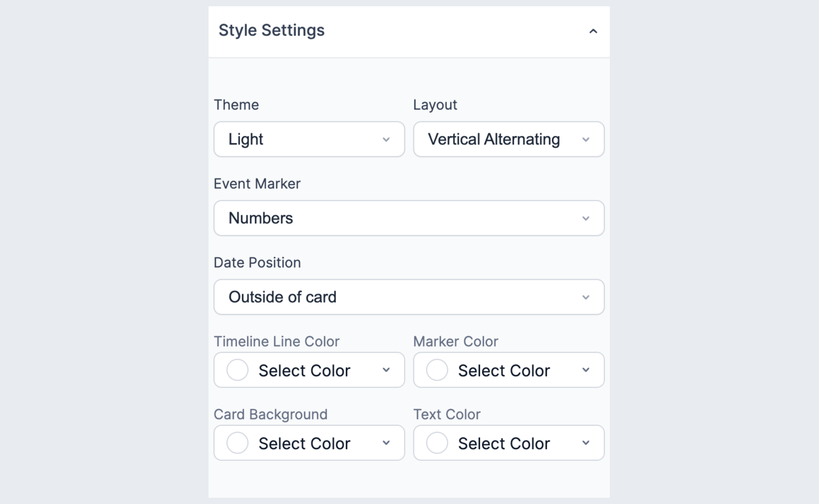Open the Text Color picker

(508, 442)
